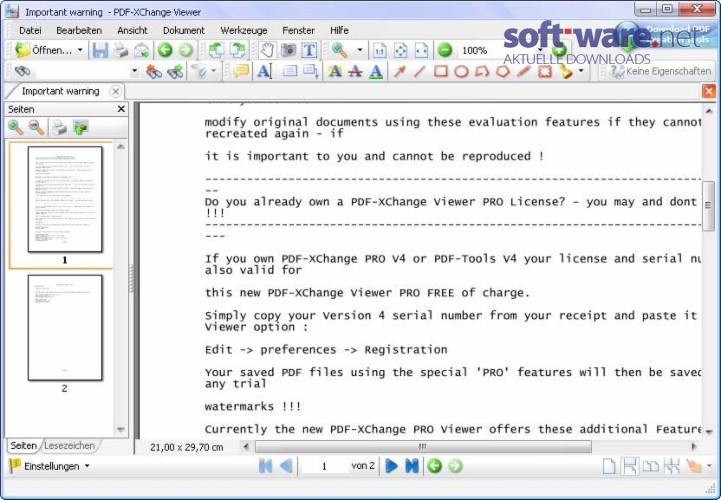Select the Hand tool
The width and height of the screenshot is (721, 500).
click(x=267, y=50)
